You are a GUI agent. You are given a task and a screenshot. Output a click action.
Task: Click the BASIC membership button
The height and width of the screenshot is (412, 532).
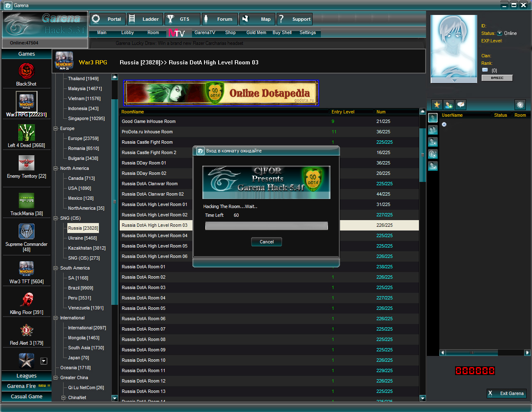[x=497, y=78]
